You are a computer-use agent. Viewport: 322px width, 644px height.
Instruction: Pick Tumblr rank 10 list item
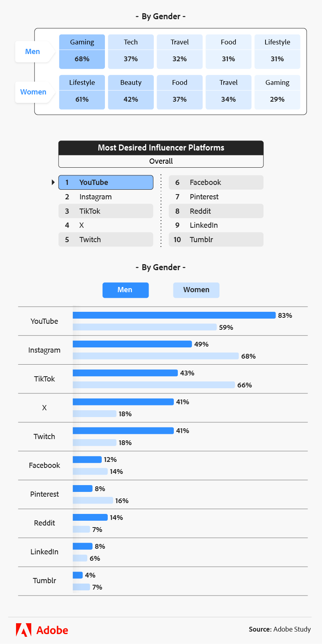pos(216,239)
